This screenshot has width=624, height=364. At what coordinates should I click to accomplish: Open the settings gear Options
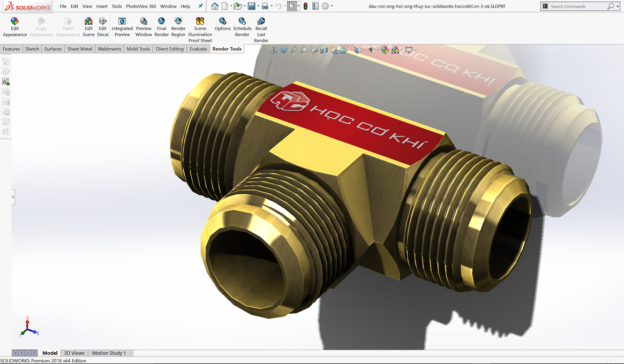tap(325, 6)
